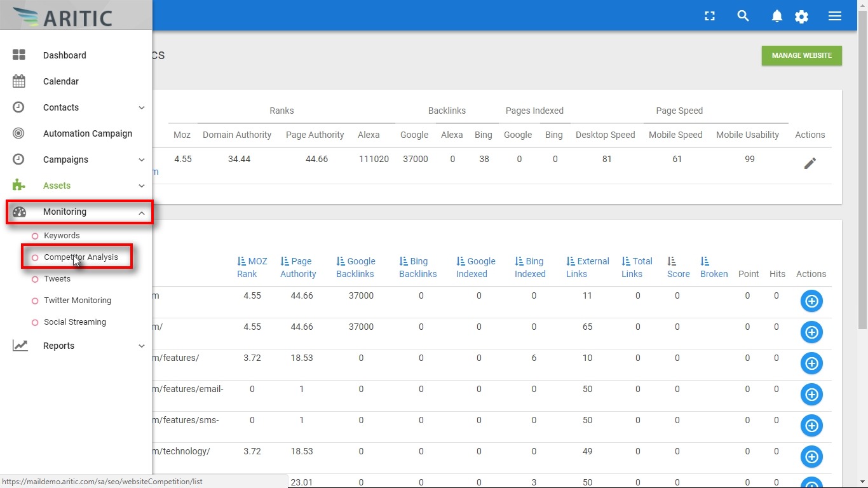Sort by Google Backlinks column
The height and width of the screenshot is (488, 868).
coord(355,268)
